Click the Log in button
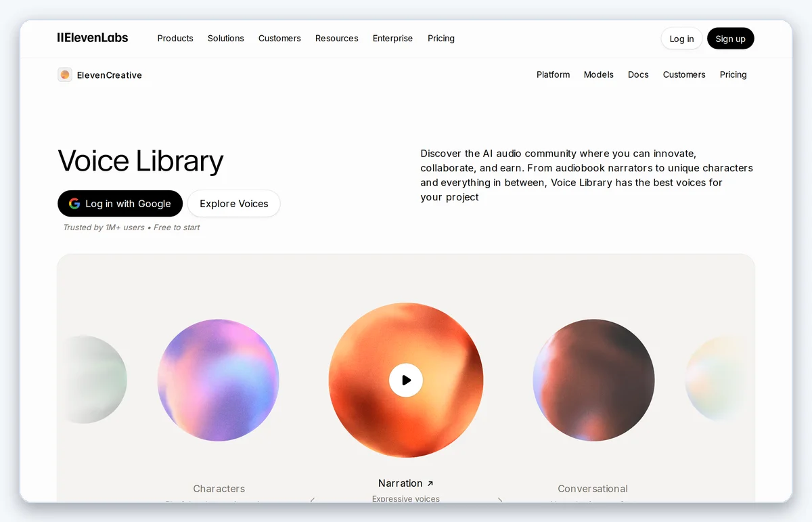The width and height of the screenshot is (812, 522). coord(681,39)
